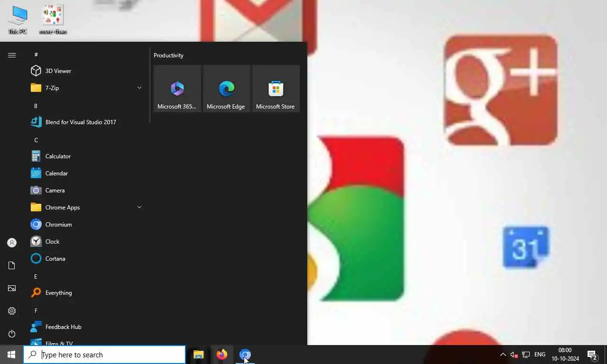Screen dimensions: 607x364
Task: Open the notification action center
Action: tap(592, 355)
